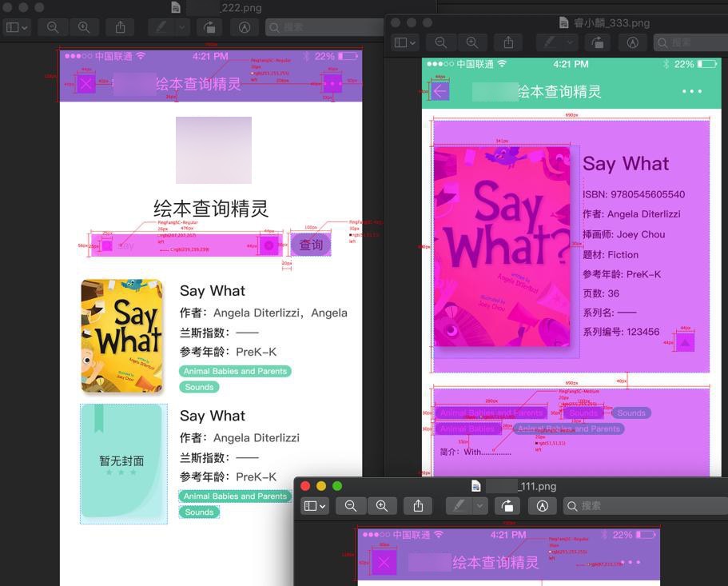Click '题材: Fiction' text
Image resolution: width=728 pixels, height=586 pixels.
tap(611, 254)
